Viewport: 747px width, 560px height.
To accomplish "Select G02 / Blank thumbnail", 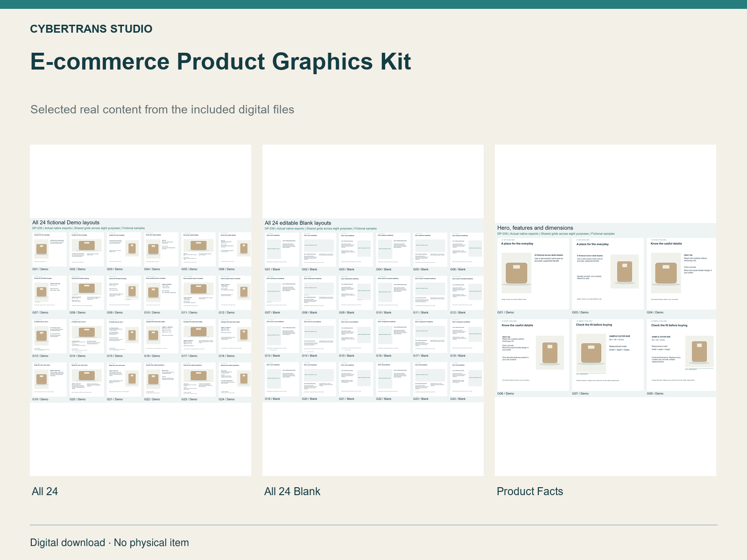I will (x=319, y=250).
